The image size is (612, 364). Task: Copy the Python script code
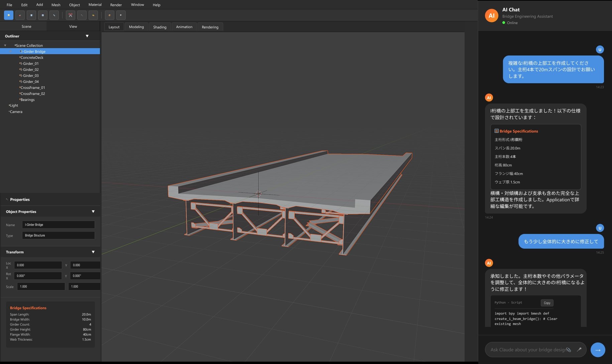[547, 303]
